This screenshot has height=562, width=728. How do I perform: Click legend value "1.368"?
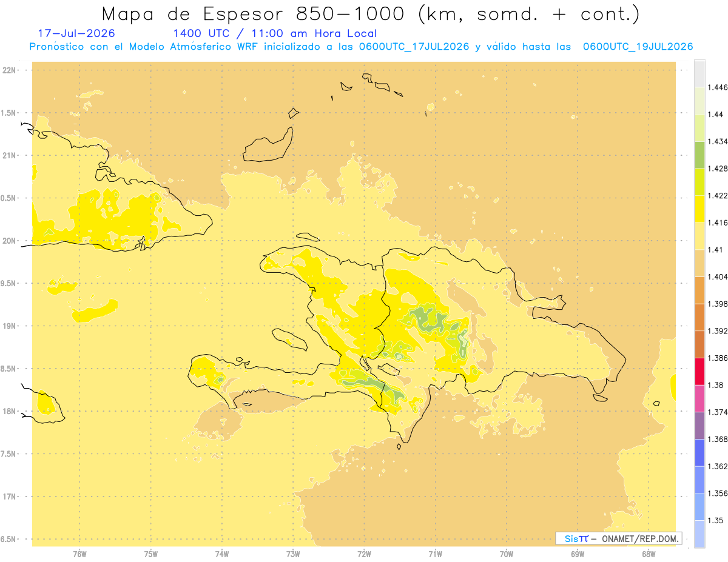click(x=718, y=439)
